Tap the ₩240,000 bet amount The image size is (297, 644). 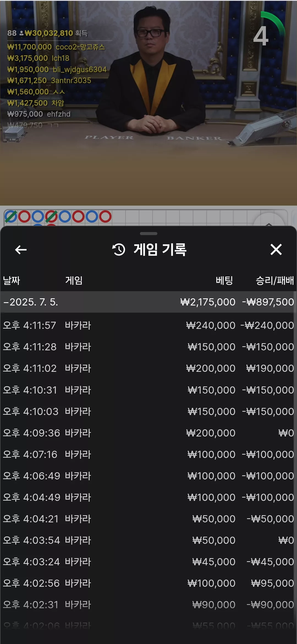(x=211, y=325)
